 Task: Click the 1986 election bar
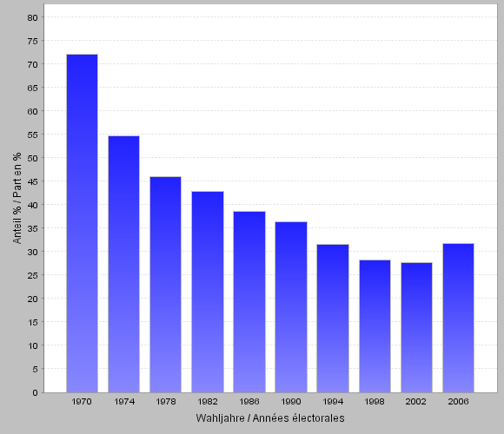[249, 302]
